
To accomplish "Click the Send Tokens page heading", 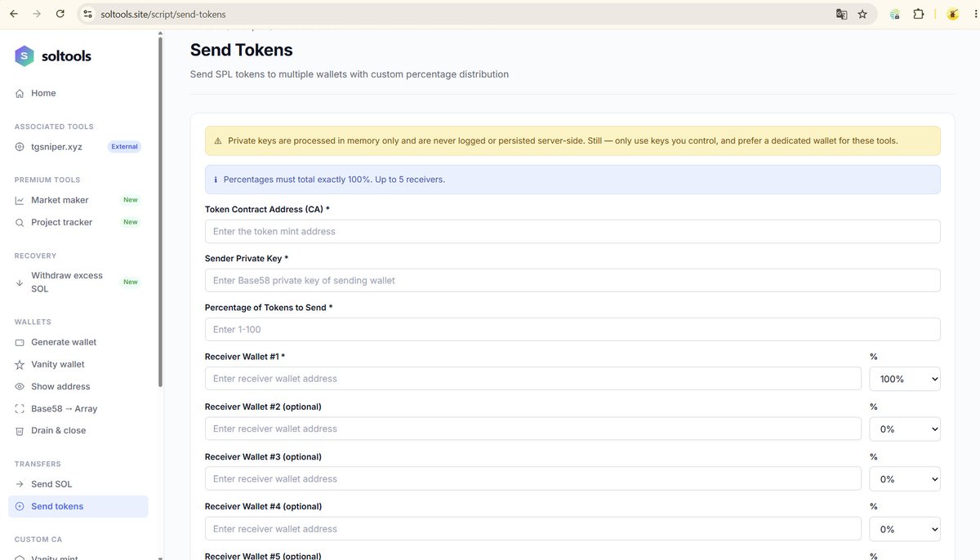I will click(241, 50).
